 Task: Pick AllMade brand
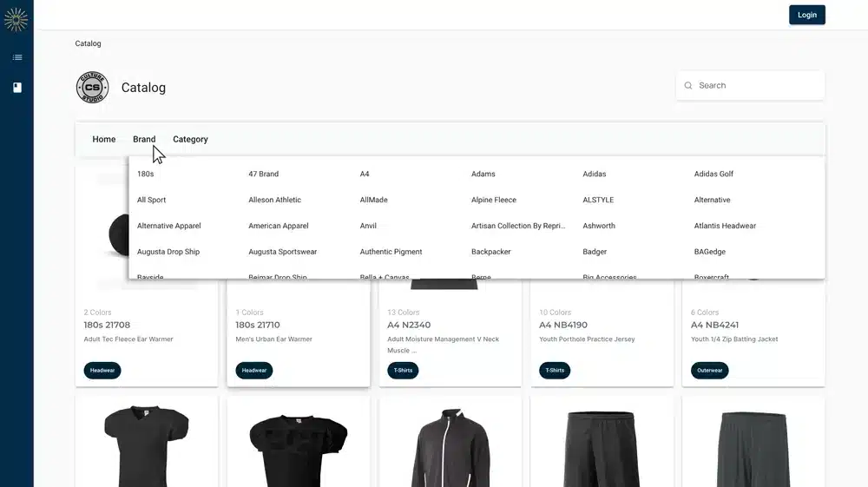[x=373, y=200]
